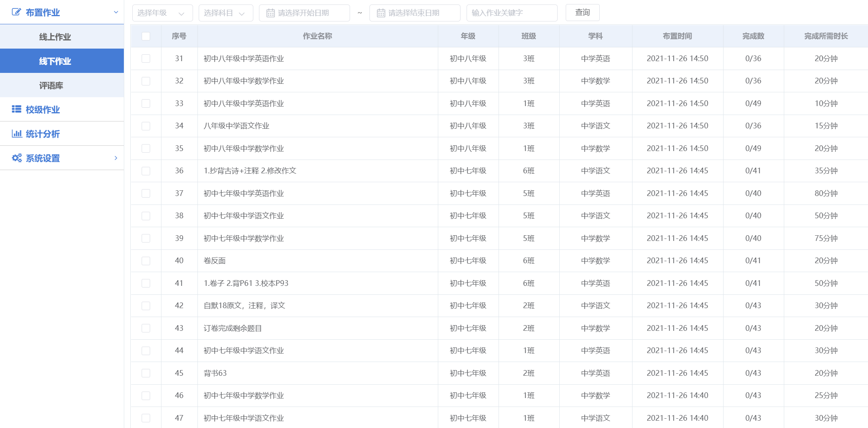
Task: Click the 输入作业关键字 keyword input field
Action: pyautogui.click(x=511, y=13)
